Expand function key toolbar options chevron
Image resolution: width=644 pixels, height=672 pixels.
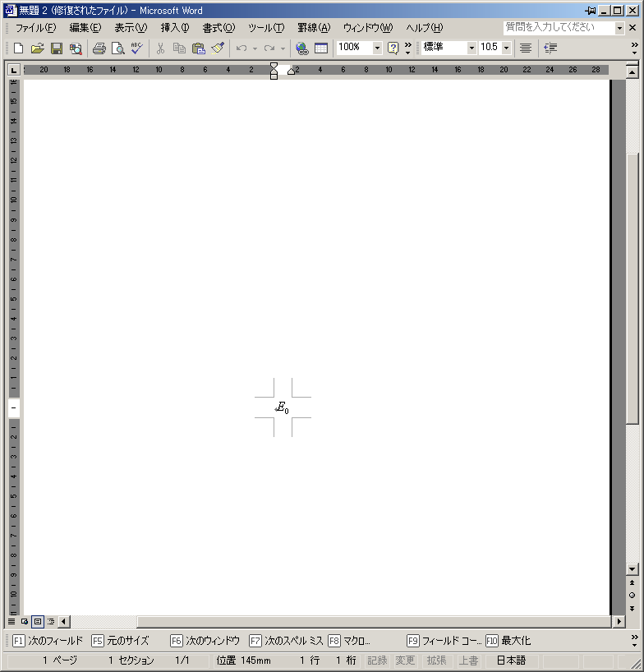[x=635, y=641]
